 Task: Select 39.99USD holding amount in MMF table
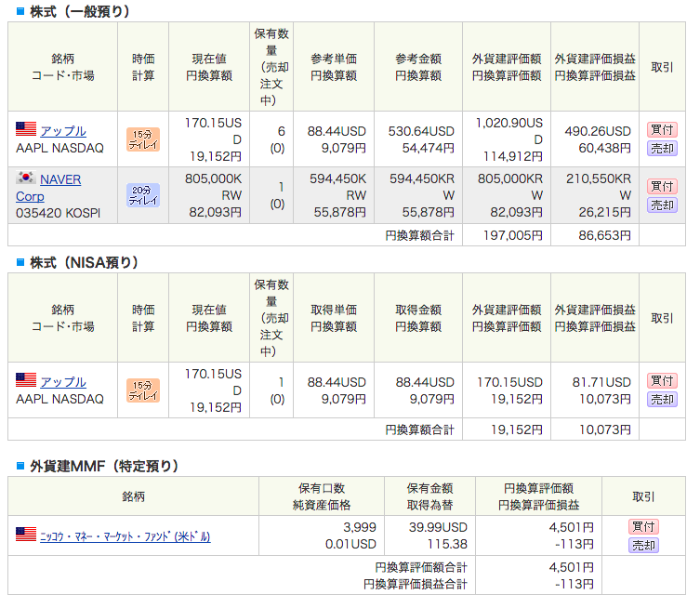tap(438, 527)
